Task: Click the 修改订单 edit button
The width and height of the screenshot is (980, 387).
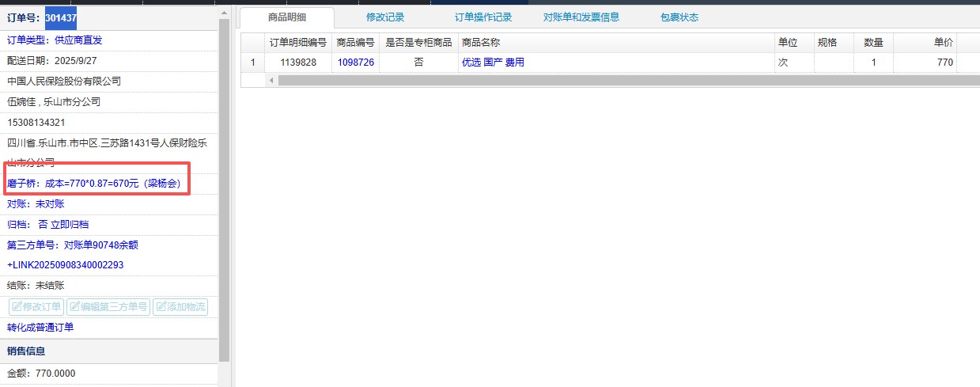Action: 36,307
